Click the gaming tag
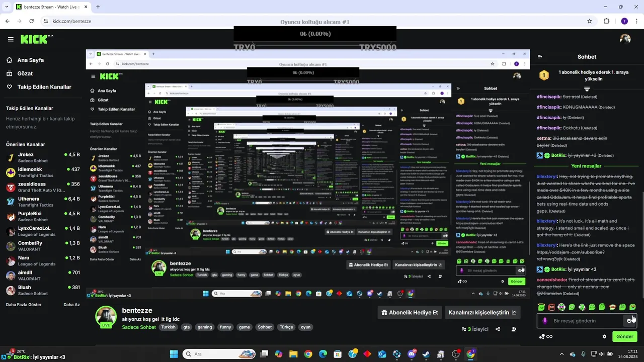 coord(205,327)
